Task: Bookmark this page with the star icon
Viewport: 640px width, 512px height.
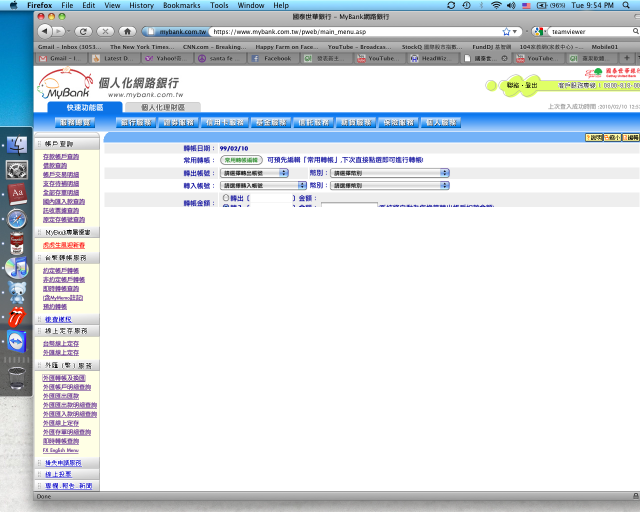Action: coord(506,31)
